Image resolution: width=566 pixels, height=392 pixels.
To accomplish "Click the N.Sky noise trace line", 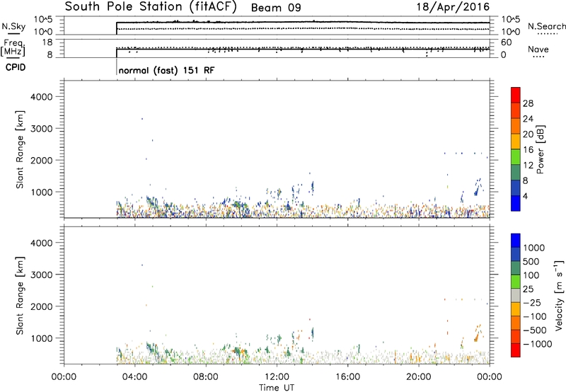I will coord(303,23).
